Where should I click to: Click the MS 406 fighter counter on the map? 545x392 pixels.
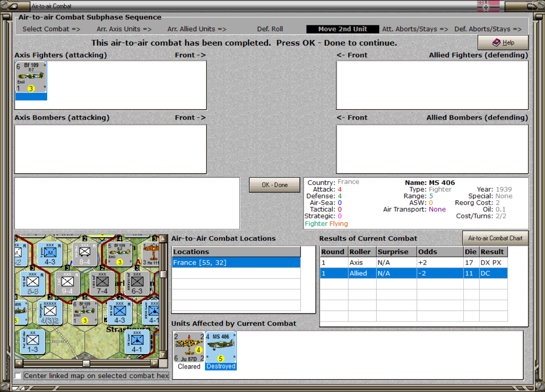point(21,313)
